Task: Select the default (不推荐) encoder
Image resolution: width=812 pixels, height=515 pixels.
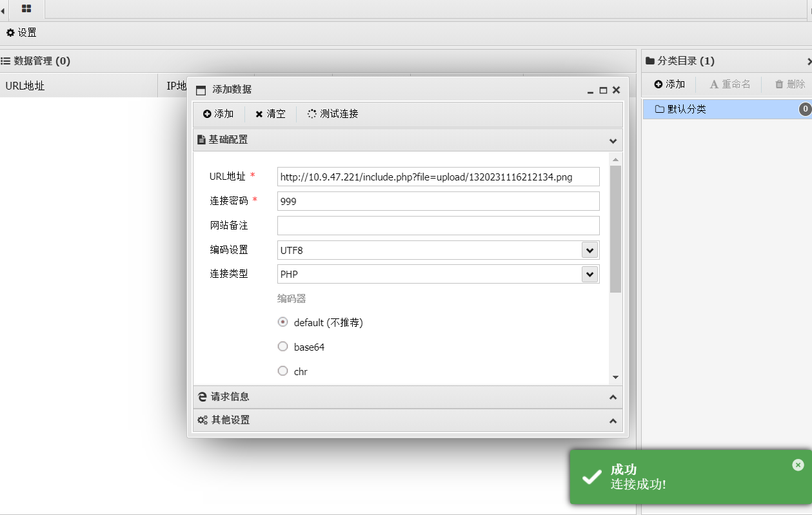Action: pyautogui.click(x=282, y=322)
